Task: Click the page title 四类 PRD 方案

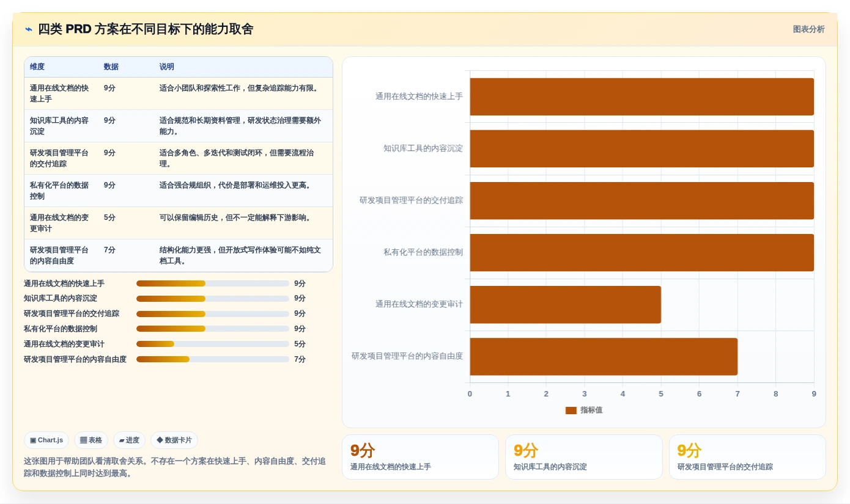Action: point(146,29)
